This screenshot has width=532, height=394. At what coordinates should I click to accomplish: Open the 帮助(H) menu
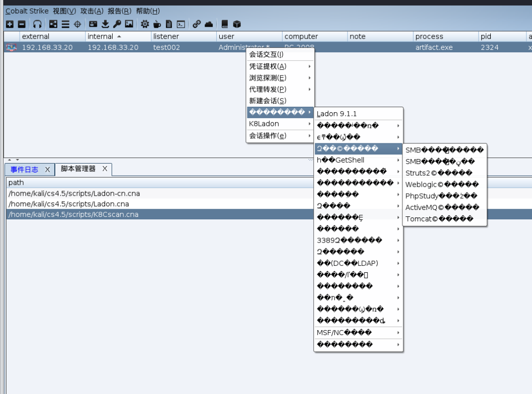click(148, 11)
